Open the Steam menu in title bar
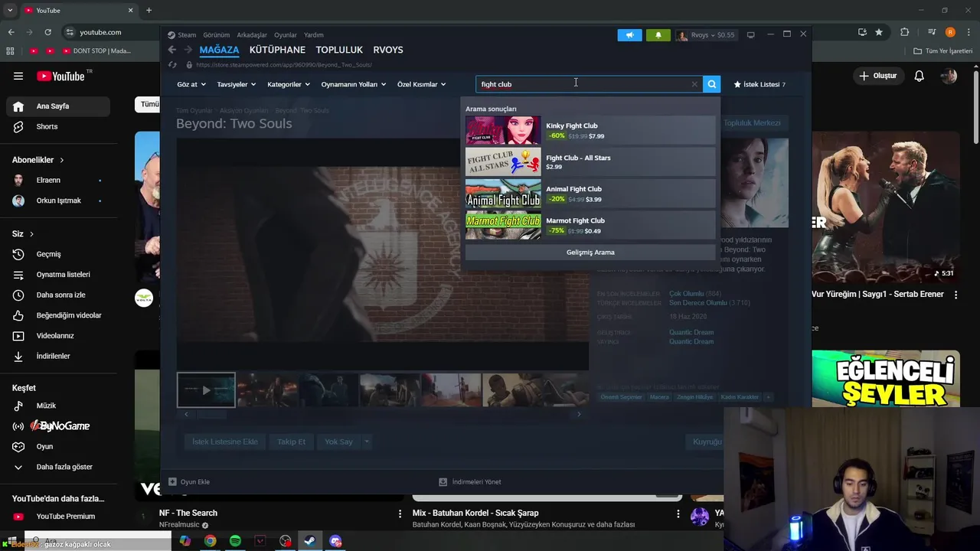This screenshot has height=551, width=980. coord(182,34)
